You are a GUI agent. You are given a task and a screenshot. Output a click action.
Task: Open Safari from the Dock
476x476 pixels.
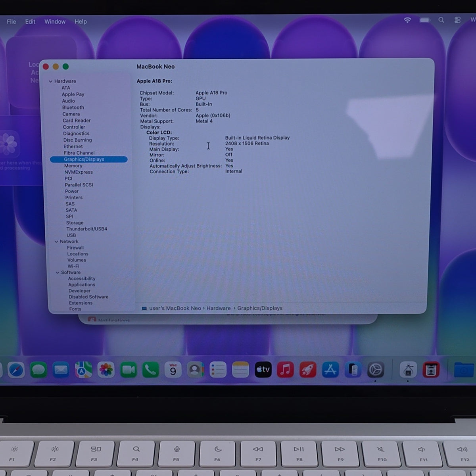(16, 370)
